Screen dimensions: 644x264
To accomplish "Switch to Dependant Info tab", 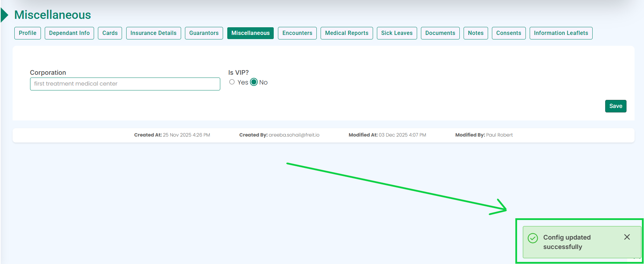I will click(69, 33).
